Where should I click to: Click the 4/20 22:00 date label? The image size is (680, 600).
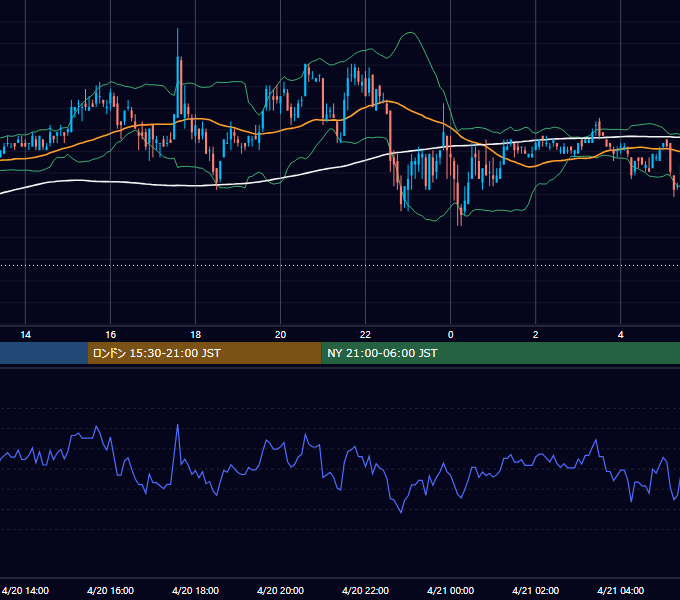[x=366, y=590]
